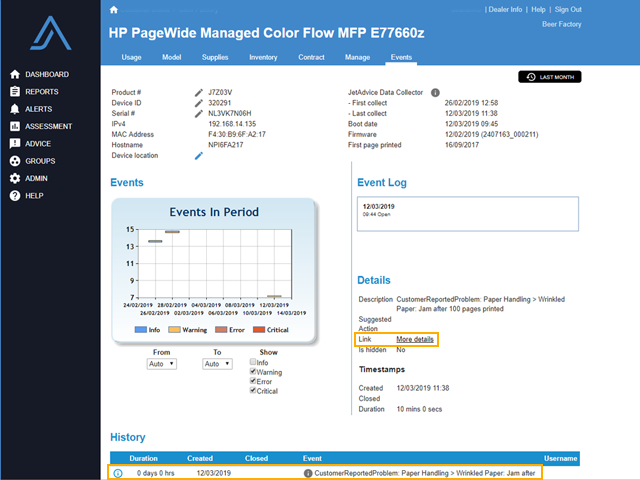This screenshot has width=640, height=480.
Task: Open the Dashboard from the sidebar
Action: pos(47,74)
